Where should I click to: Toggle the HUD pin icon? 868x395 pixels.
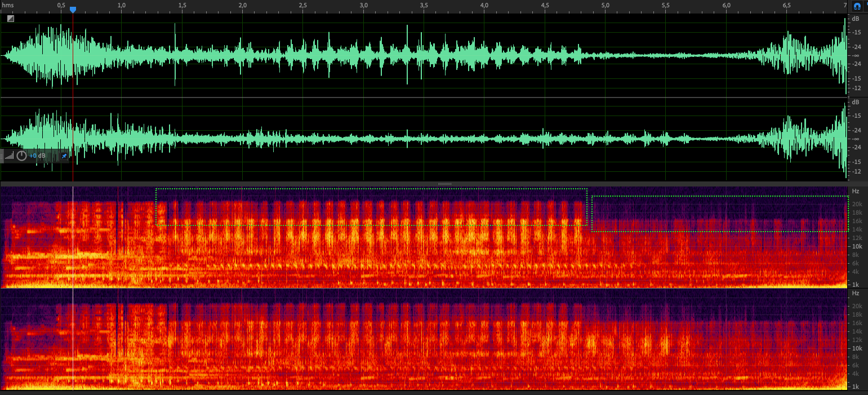64,156
